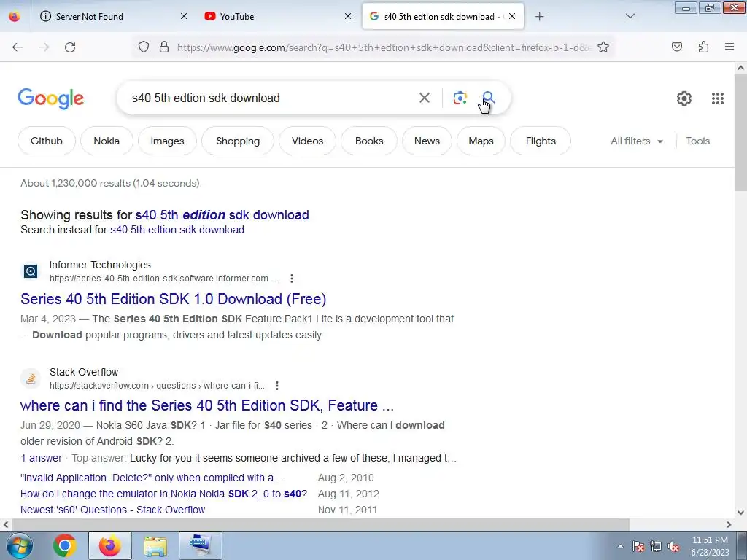Switch to Images results

(167, 141)
